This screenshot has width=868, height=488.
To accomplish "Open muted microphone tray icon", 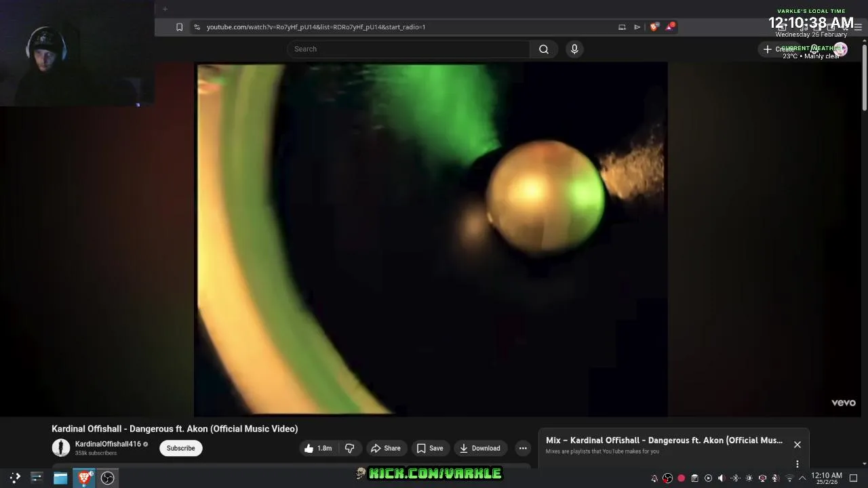I will pos(776,479).
